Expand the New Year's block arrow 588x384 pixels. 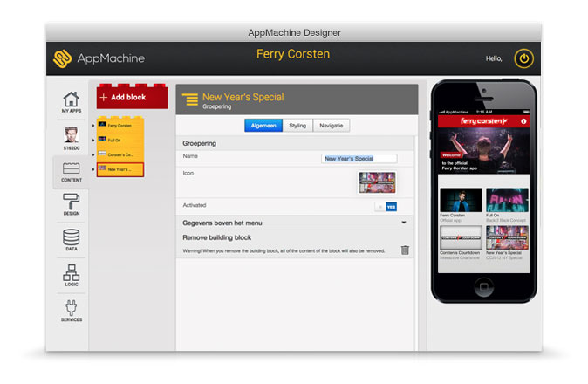(x=93, y=169)
